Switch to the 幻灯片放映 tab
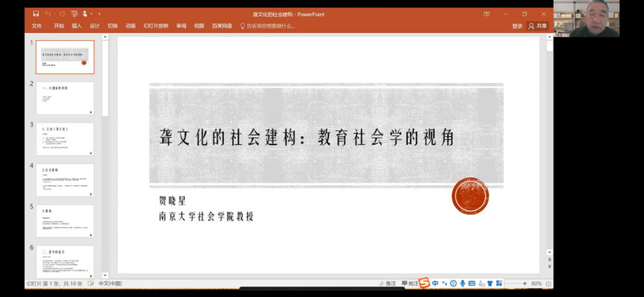 [156, 26]
